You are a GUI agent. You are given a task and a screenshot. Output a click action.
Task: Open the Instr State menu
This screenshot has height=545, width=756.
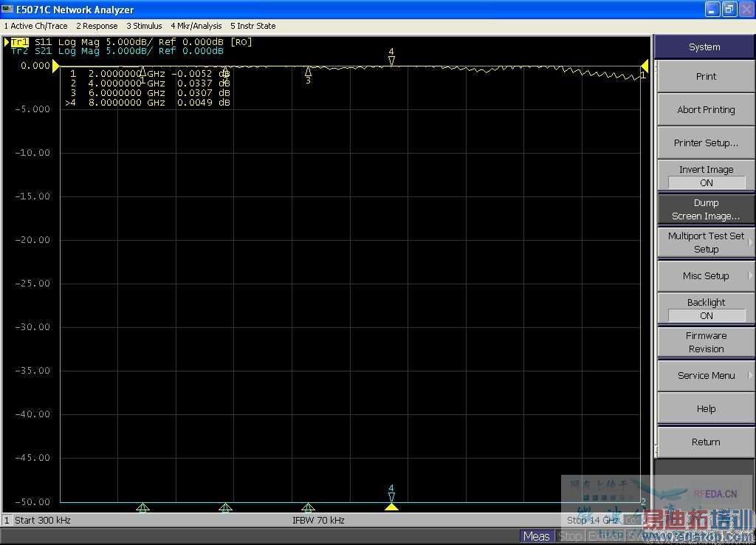pyautogui.click(x=253, y=26)
